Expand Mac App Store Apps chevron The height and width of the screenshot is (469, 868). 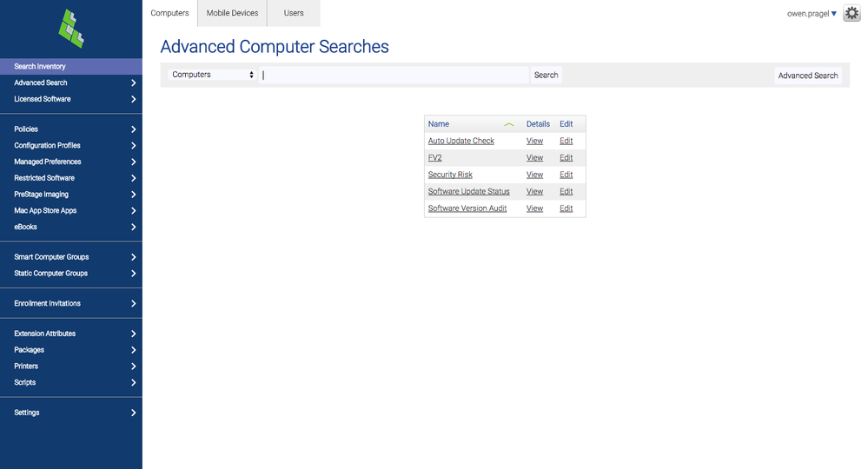[x=134, y=211]
